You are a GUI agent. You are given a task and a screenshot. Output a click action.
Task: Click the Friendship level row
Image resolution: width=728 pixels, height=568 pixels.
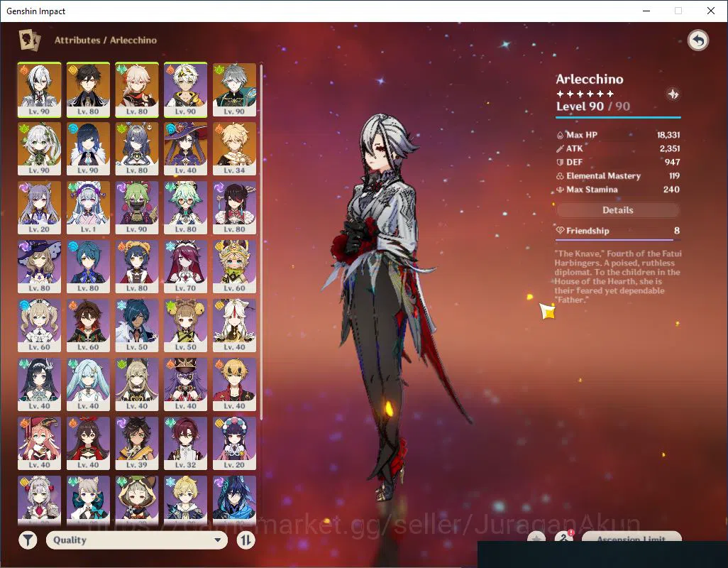pyautogui.click(x=618, y=230)
